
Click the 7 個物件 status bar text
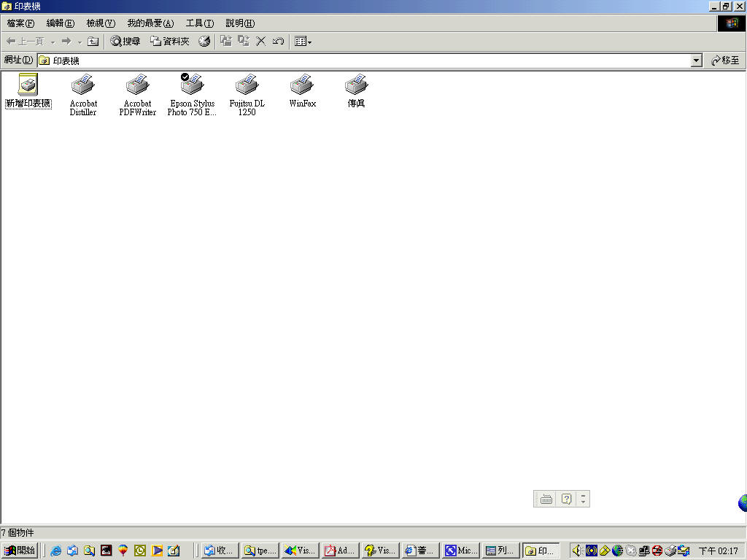18,533
